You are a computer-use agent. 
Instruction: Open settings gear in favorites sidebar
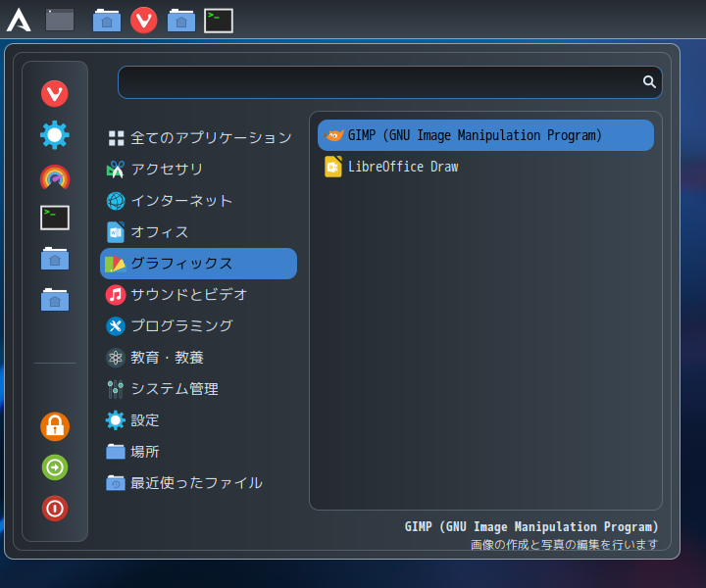(x=55, y=135)
